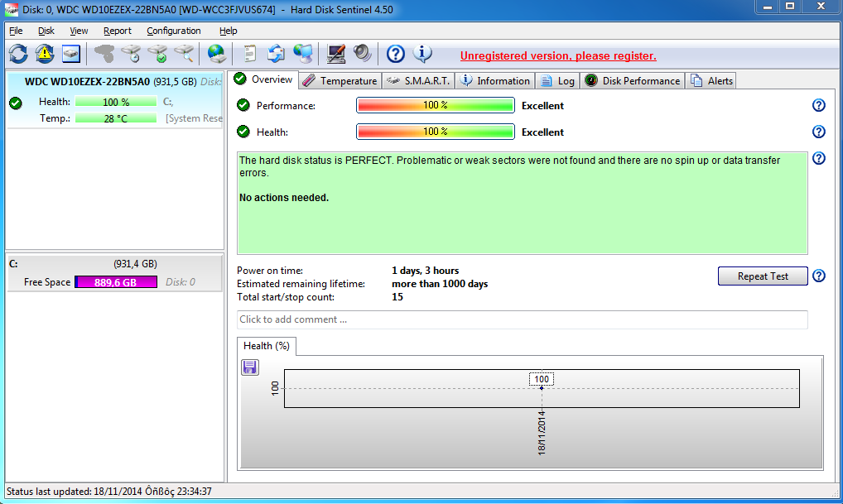
Task: Open the Configuration menu
Action: (174, 31)
